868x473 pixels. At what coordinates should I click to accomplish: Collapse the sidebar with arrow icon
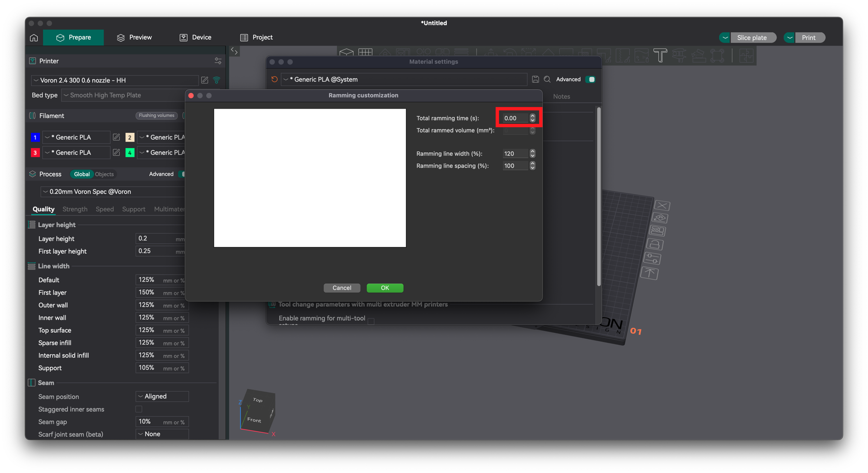tap(234, 51)
